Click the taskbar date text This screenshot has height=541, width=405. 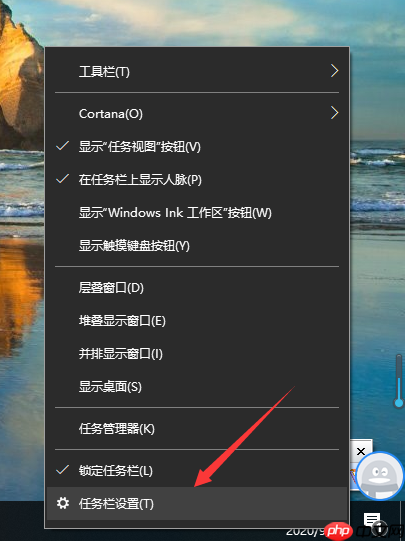(x=305, y=532)
